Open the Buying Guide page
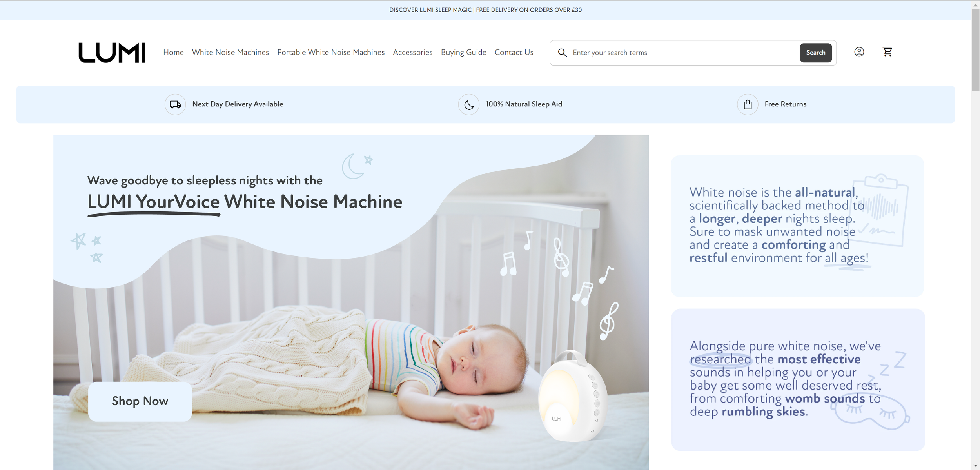The height and width of the screenshot is (470, 980). click(x=463, y=52)
